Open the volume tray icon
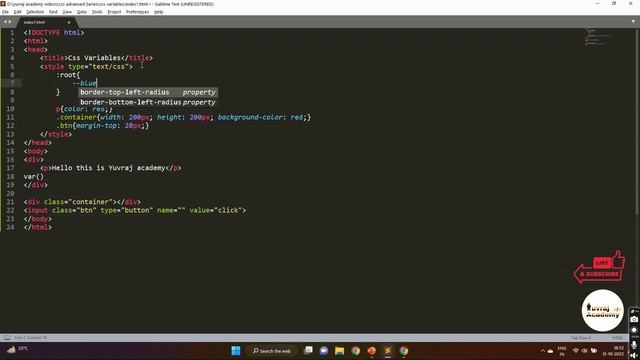Viewport: 640px width, 360px height. [x=584, y=351]
